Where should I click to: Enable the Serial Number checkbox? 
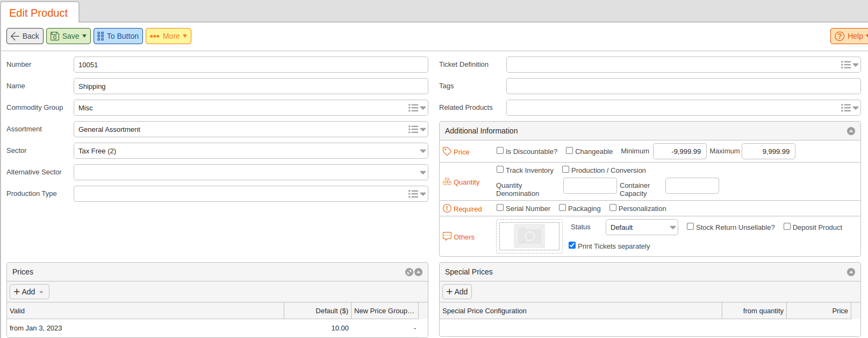click(x=500, y=208)
